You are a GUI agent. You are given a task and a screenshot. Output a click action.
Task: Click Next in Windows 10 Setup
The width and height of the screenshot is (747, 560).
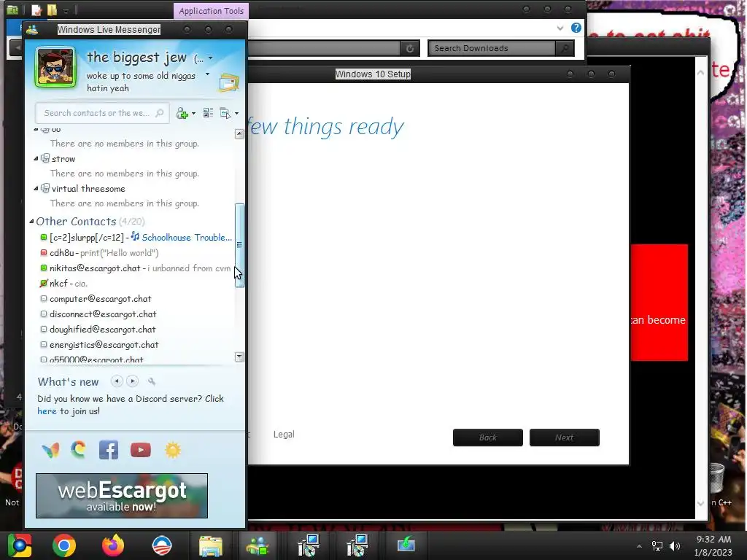(x=565, y=437)
